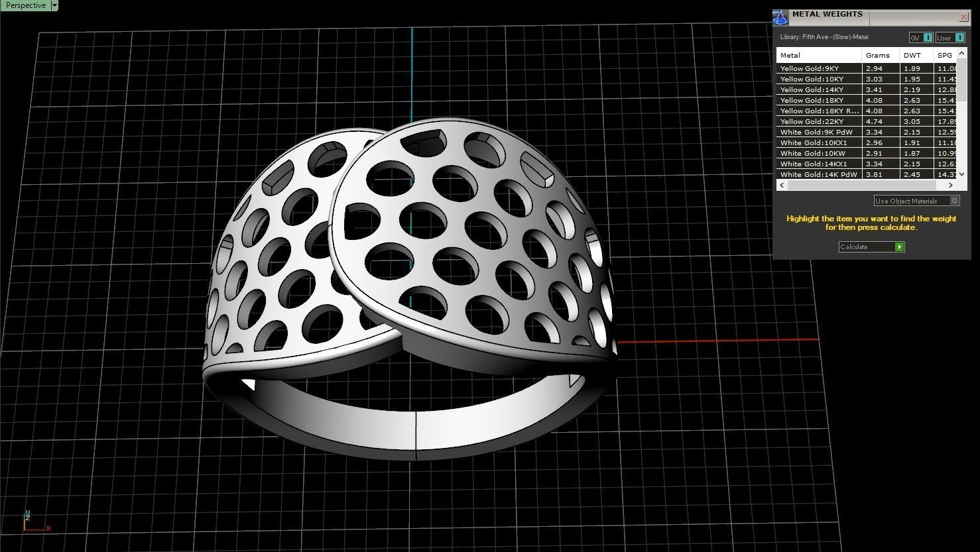This screenshot has width=980, height=552.
Task: Click the horizontal scrollbar thumb of metal list
Action: [x=861, y=185]
